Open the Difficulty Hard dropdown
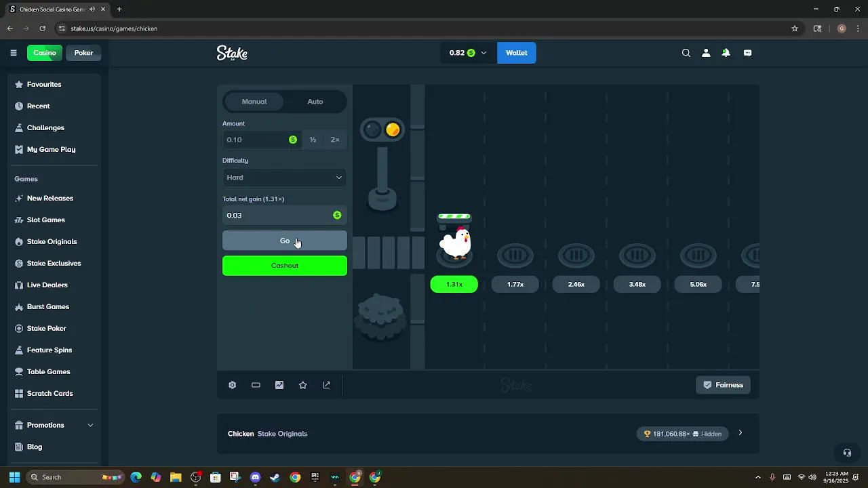This screenshot has width=868, height=488. pos(285,178)
